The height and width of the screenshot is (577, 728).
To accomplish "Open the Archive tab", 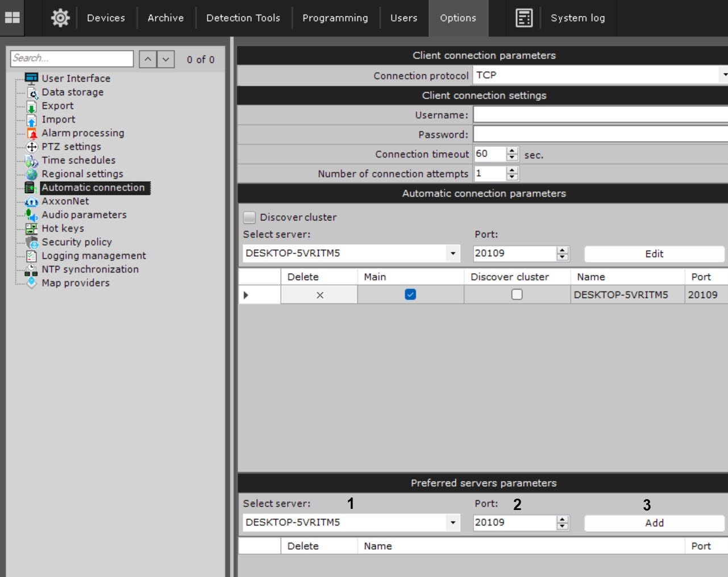I will coord(165,18).
